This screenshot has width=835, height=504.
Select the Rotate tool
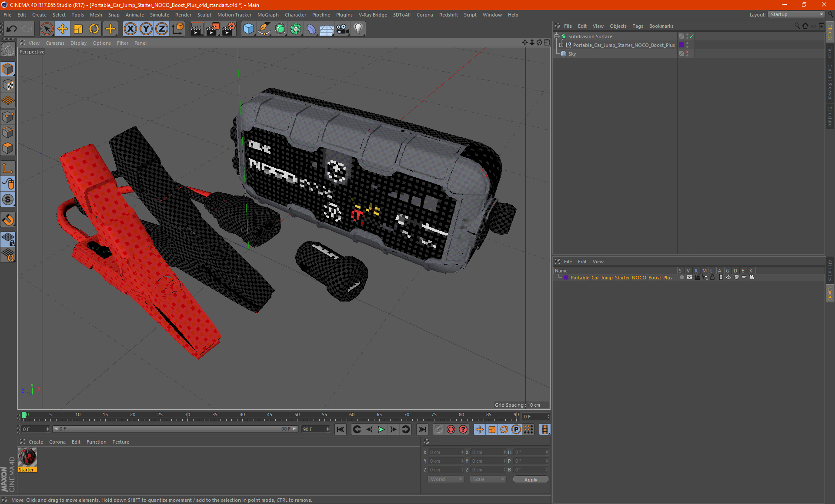click(x=94, y=29)
